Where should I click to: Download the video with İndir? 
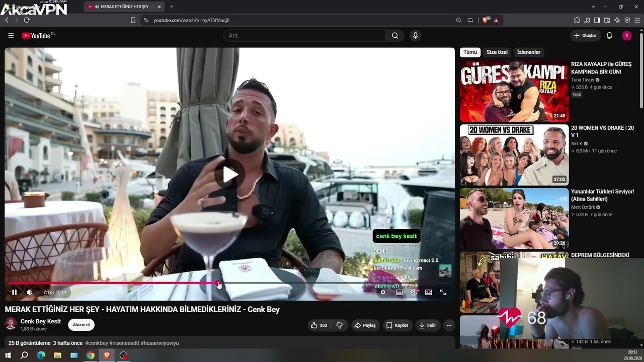[x=427, y=325]
